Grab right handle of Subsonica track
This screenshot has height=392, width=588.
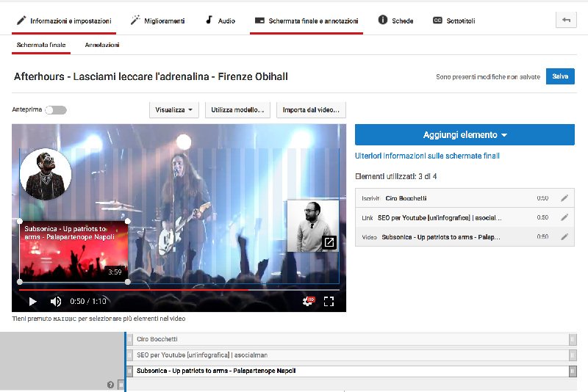(x=573, y=371)
